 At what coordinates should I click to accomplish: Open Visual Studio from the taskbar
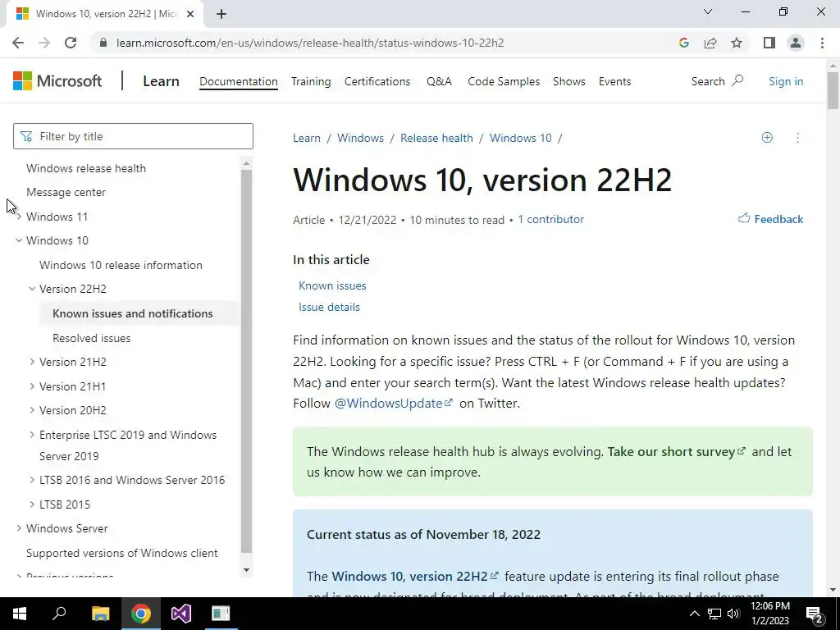181,614
